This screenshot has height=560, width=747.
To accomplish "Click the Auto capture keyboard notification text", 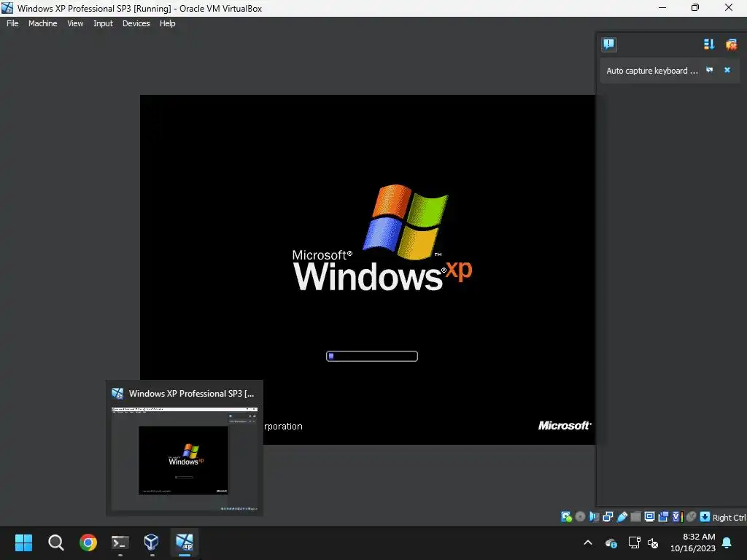I will (651, 71).
